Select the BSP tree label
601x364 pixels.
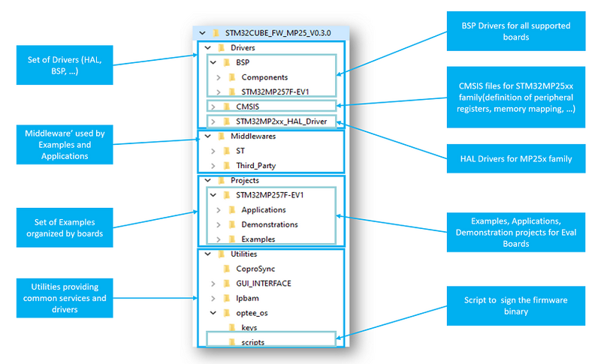[x=243, y=62]
